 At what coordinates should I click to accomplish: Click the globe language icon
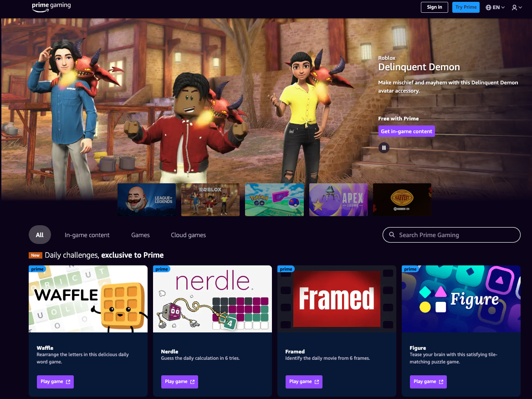pyautogui.click(x=488, y=7)
